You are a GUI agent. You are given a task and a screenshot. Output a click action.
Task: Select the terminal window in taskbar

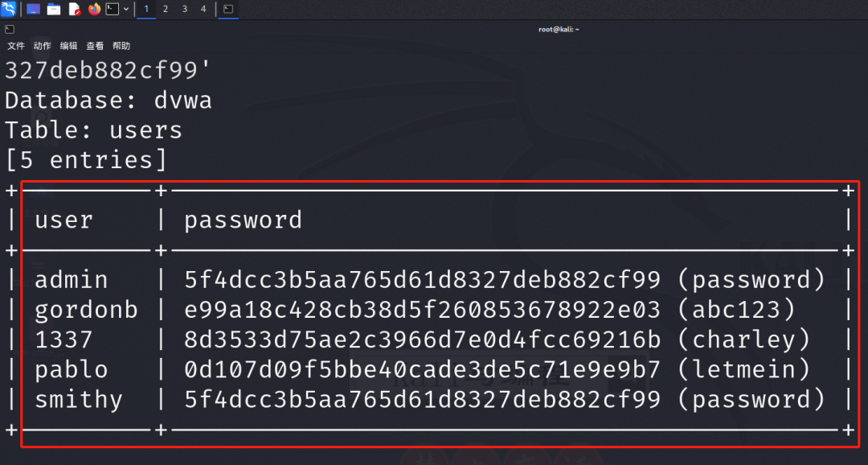coord(228,9)
